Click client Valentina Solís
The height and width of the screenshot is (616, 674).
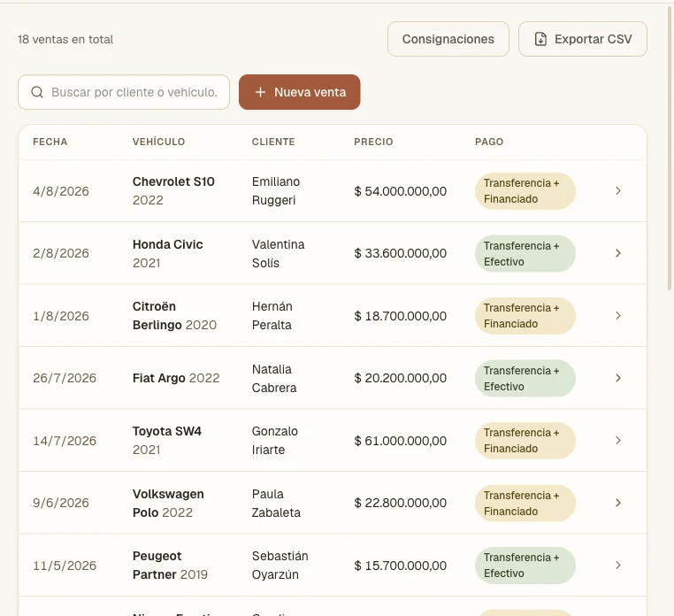(x=278, y=253)
